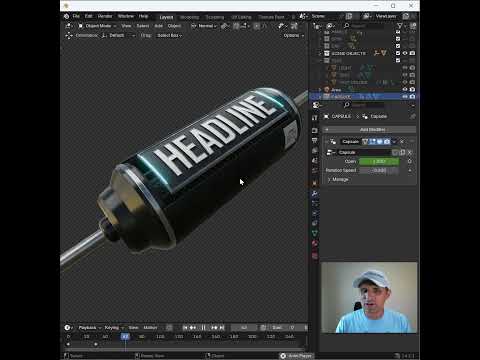
Task: Open the viewport View menu
Action: coord(126,26)
